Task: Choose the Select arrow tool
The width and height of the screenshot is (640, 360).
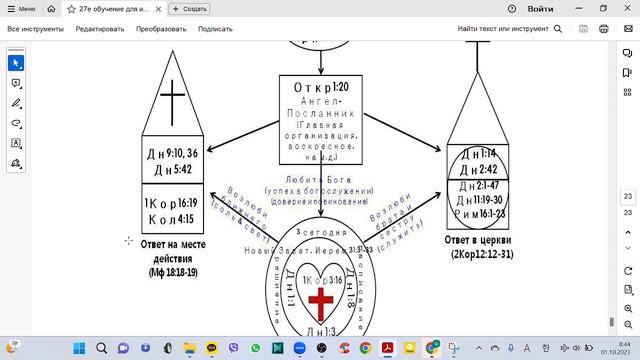Action: click(16, 63)
